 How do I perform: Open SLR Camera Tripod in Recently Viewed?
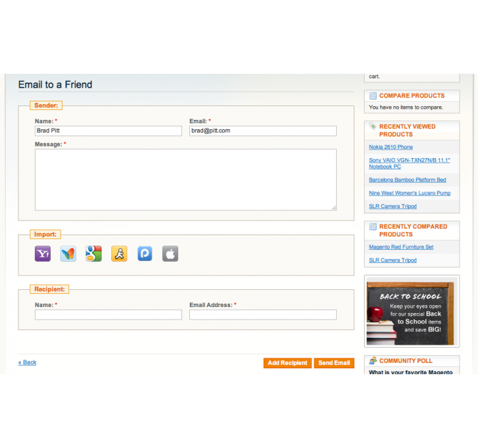click(x=393, y=206)
